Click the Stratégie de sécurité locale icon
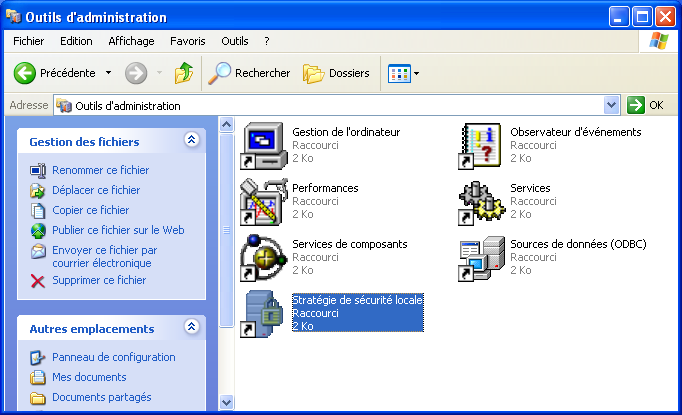The width and height of the screenshot is (682, 415). [x=264, y=314]
